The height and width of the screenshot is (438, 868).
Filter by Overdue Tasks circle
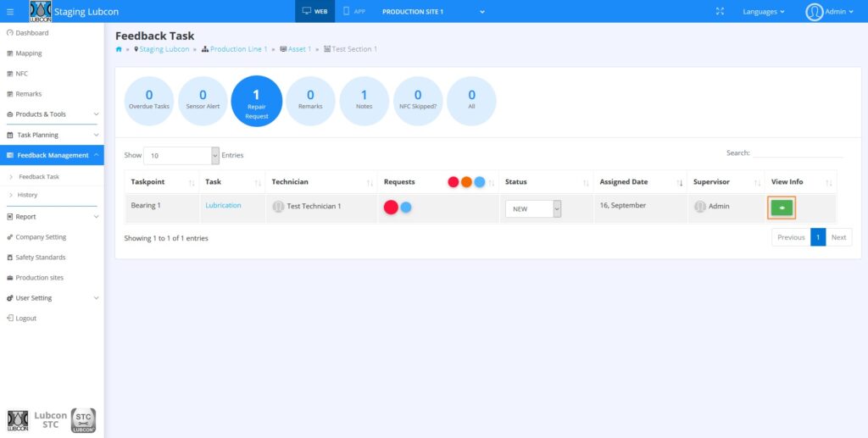[149, 101]
